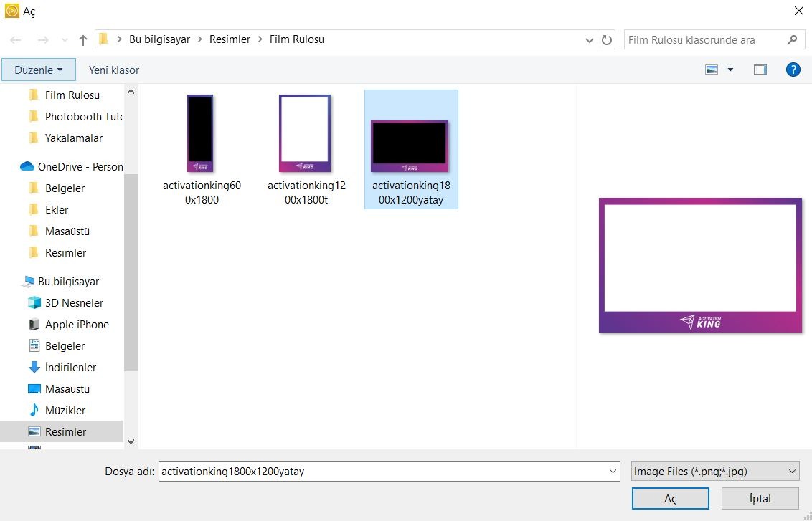The width and height of the screenshot is (812, 521).
Task: Select 3D Nesneler folder in sidebar
Action: 73,302
